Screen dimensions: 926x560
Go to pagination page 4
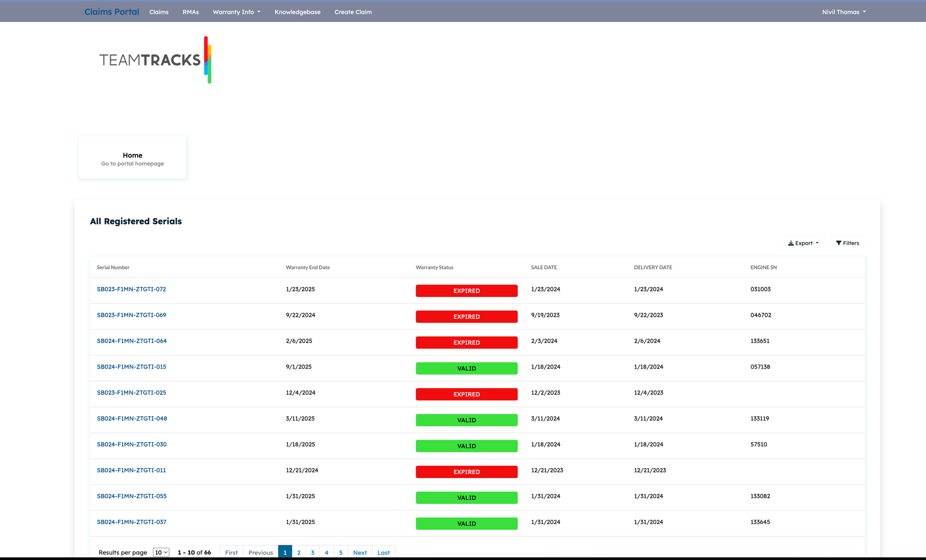click(x=326, y=552)
